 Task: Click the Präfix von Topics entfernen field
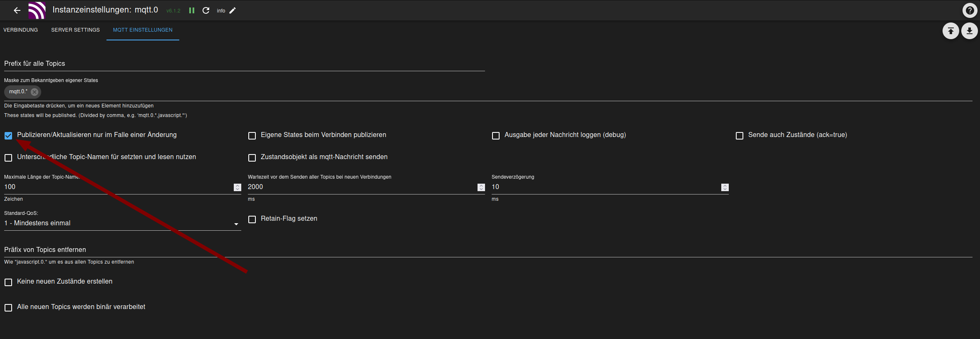pyautogui.click(x=487, y=250)
